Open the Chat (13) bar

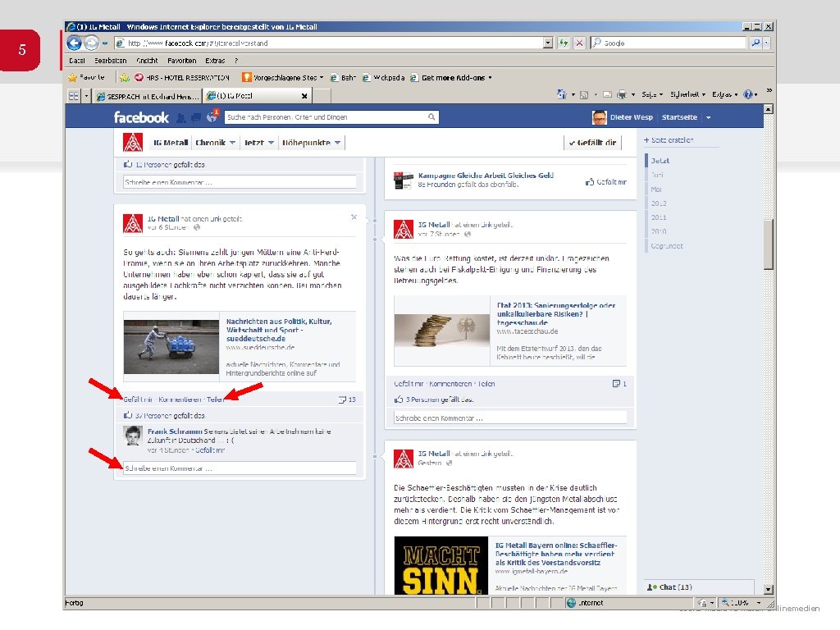(x=699, y=587)
